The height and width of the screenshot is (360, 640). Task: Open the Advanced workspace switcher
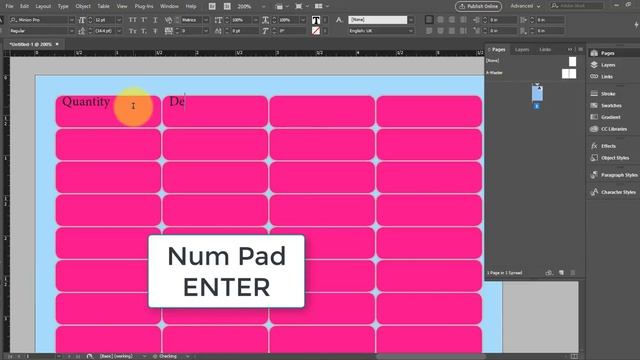click(525, 6)
